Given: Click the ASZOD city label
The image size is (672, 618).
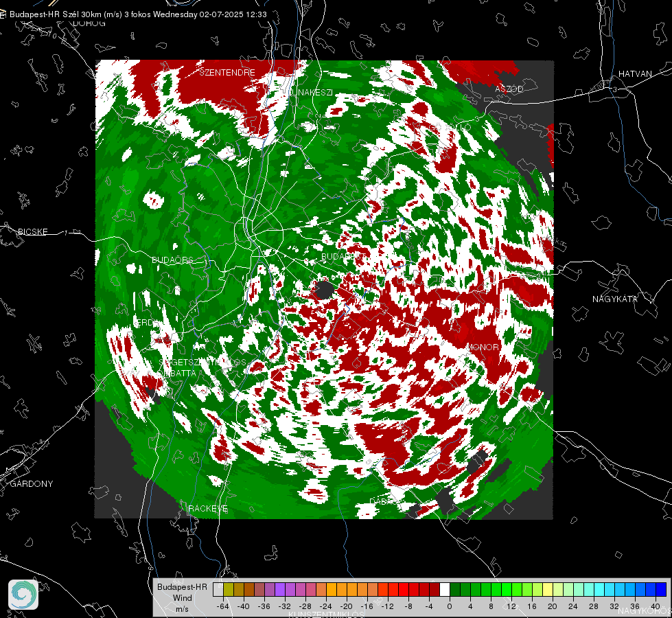Looking at the screenshot, I should pyautogui.click(x=509, y=89).
